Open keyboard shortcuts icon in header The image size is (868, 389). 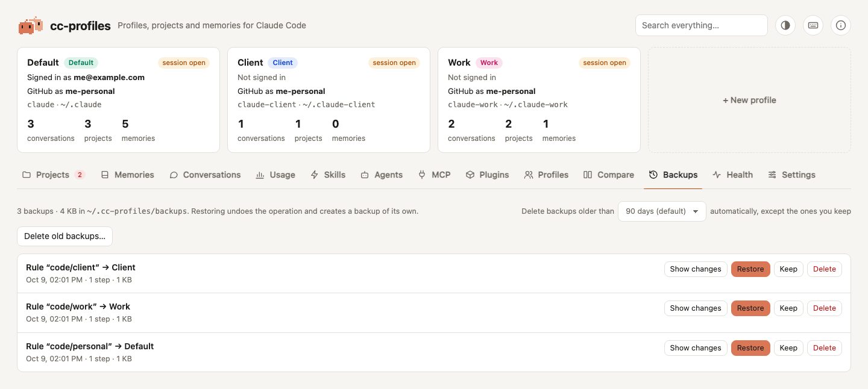[813, 25]
